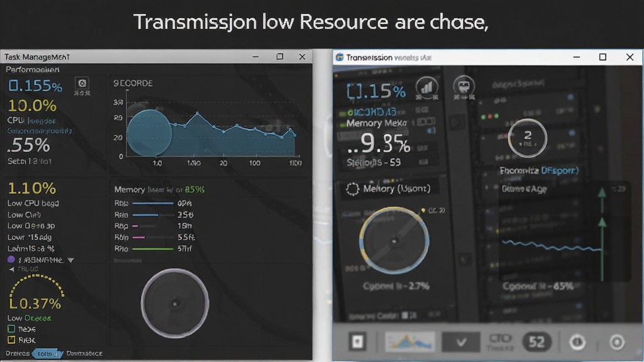Click the Cgoonl it - 65% label
This screenshot has height=362, width=644.
pyautogui.click(x=538, y=287)
